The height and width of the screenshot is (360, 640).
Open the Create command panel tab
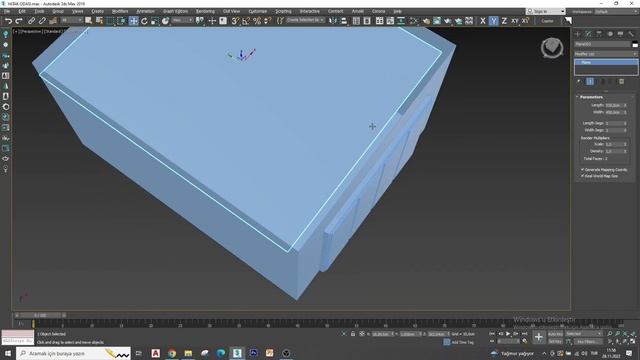(578, 34)
